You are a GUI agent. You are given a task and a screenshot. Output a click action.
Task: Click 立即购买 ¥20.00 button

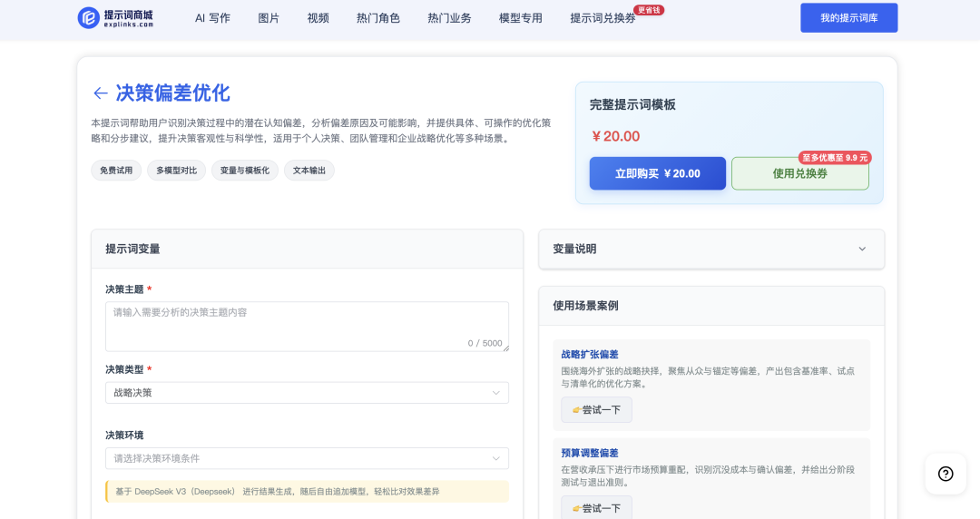pos(657,173)
